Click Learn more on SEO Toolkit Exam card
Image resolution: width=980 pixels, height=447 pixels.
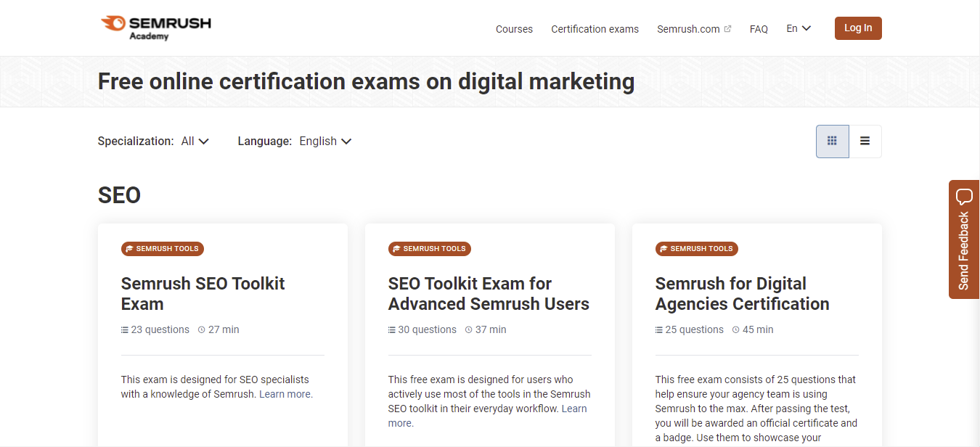pos(286,394)
